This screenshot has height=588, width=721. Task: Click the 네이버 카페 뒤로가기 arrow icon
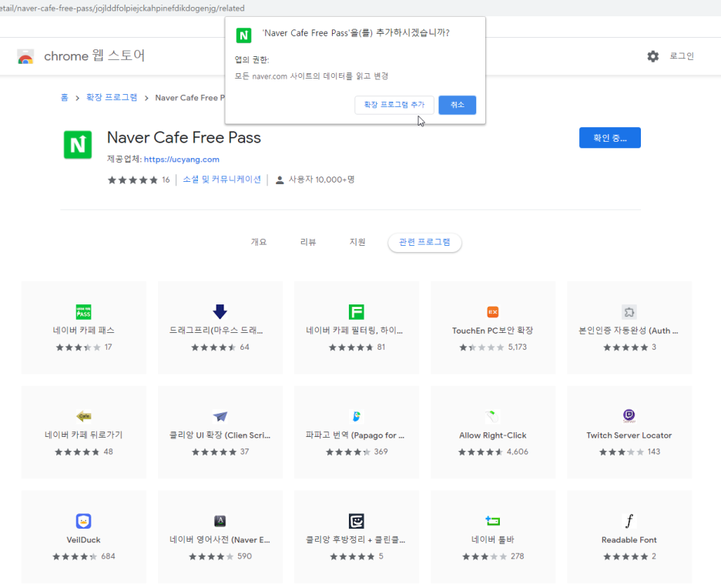coord(84,416)
